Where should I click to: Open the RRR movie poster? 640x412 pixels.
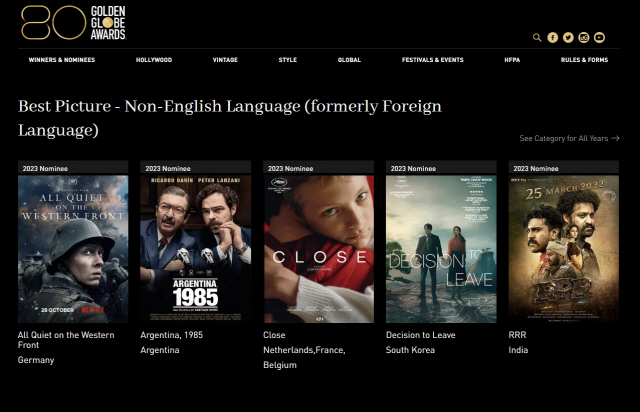coord(564,249)
